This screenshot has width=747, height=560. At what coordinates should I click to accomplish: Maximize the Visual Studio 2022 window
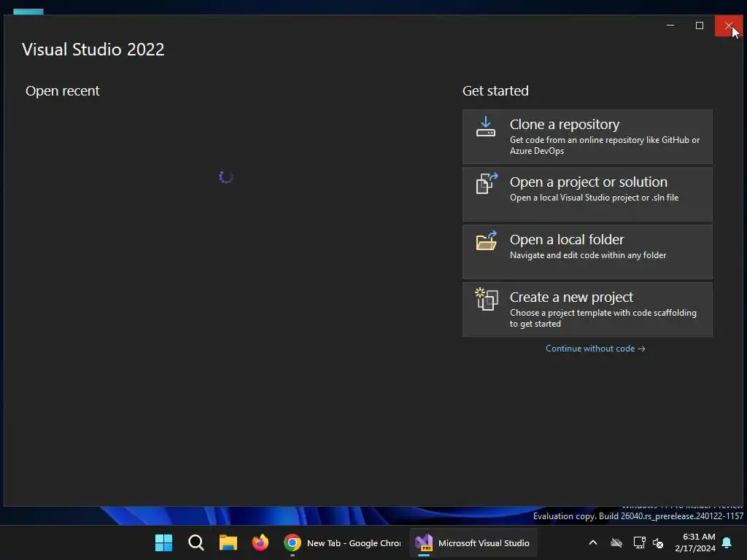click(700, 26)
